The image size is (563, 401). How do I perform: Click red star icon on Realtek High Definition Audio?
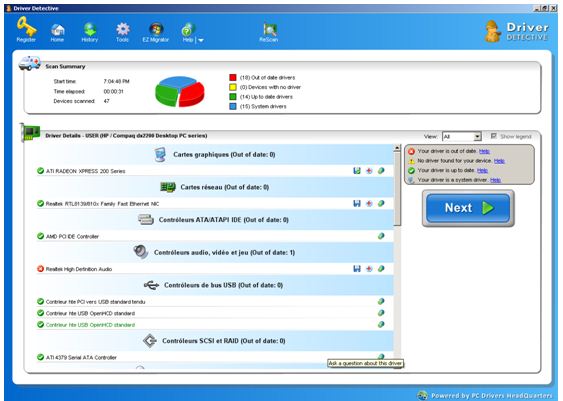tap(369, 269)
